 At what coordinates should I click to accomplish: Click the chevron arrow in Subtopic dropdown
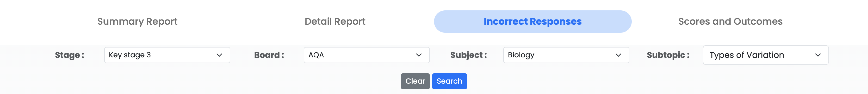[818, 55]
